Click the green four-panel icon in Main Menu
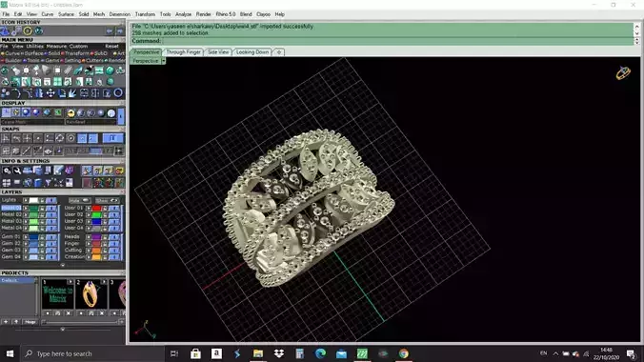The image size is (644, 362). 57,82
